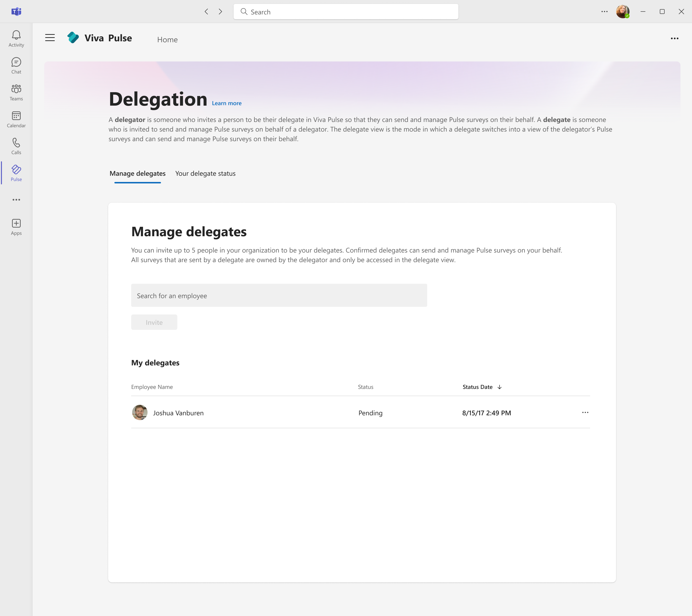692x616 pixels.
Task: Open your profile picture menu
Action: click(623, 11)
